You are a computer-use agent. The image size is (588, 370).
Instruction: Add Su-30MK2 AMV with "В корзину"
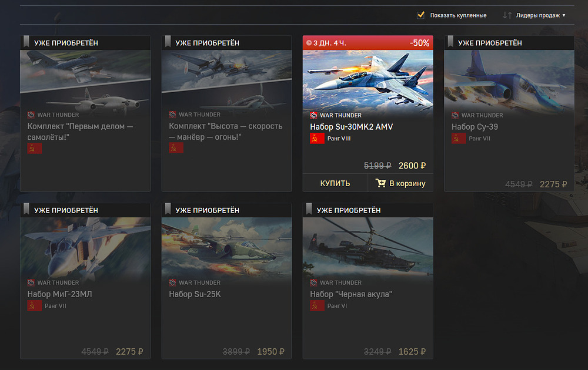[400, 183]
